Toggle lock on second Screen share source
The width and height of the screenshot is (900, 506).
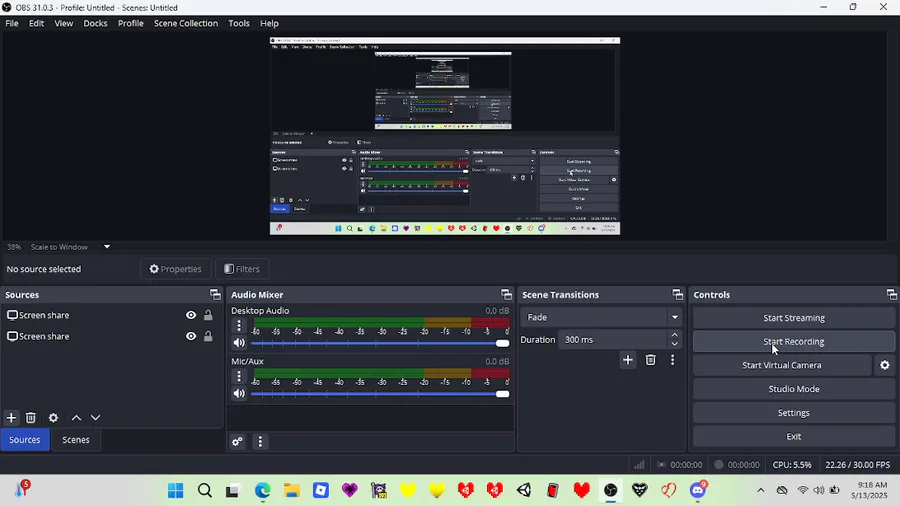208,336
